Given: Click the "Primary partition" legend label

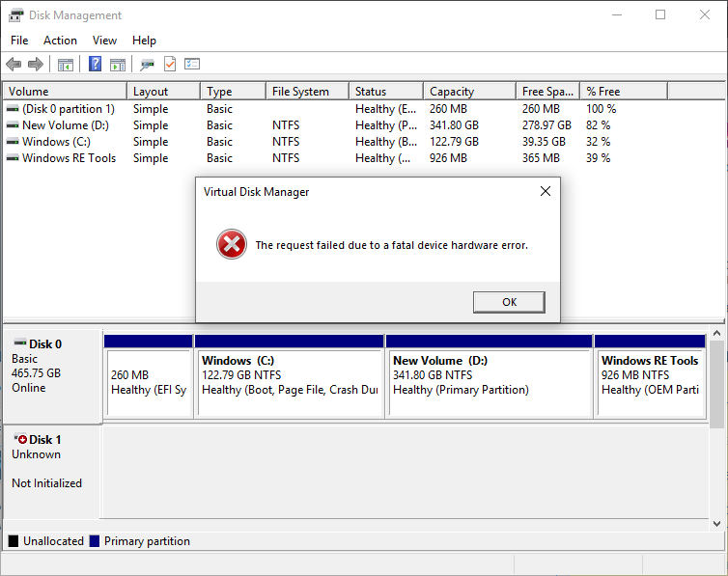Looking at the screenshot, I should click(147, 541).
